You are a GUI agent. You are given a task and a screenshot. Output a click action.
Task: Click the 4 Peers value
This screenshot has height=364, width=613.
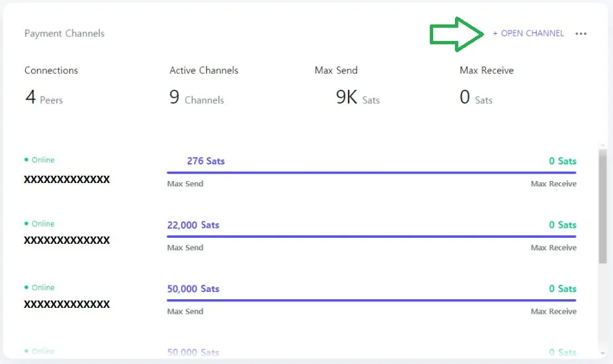coord(44,97)
